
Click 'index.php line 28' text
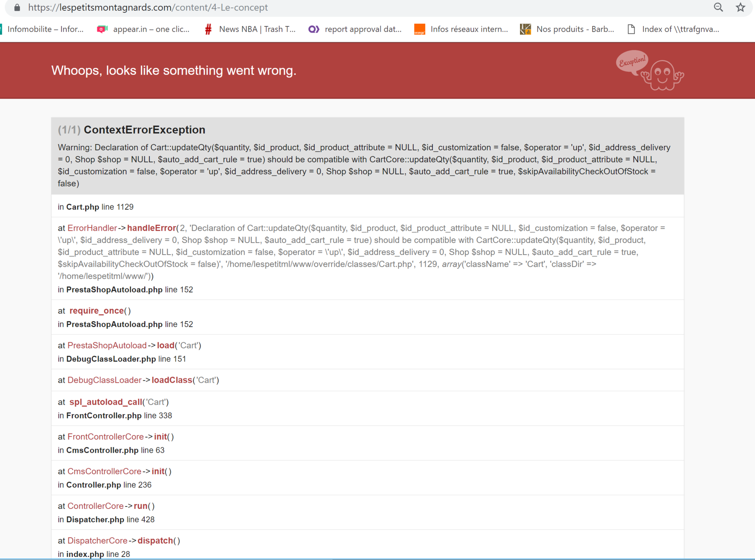[x=98, y=554]
